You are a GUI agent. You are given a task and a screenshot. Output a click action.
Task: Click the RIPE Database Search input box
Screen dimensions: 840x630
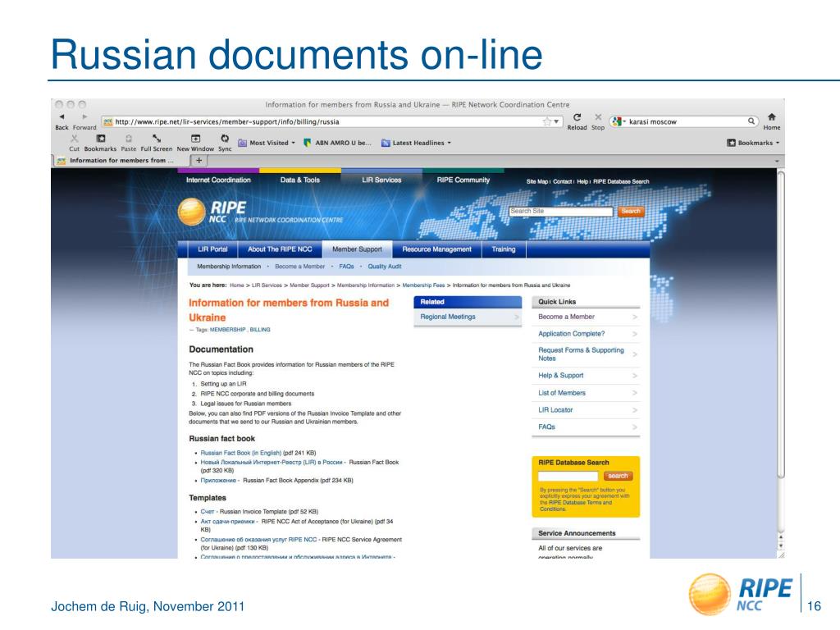[568, 477]
